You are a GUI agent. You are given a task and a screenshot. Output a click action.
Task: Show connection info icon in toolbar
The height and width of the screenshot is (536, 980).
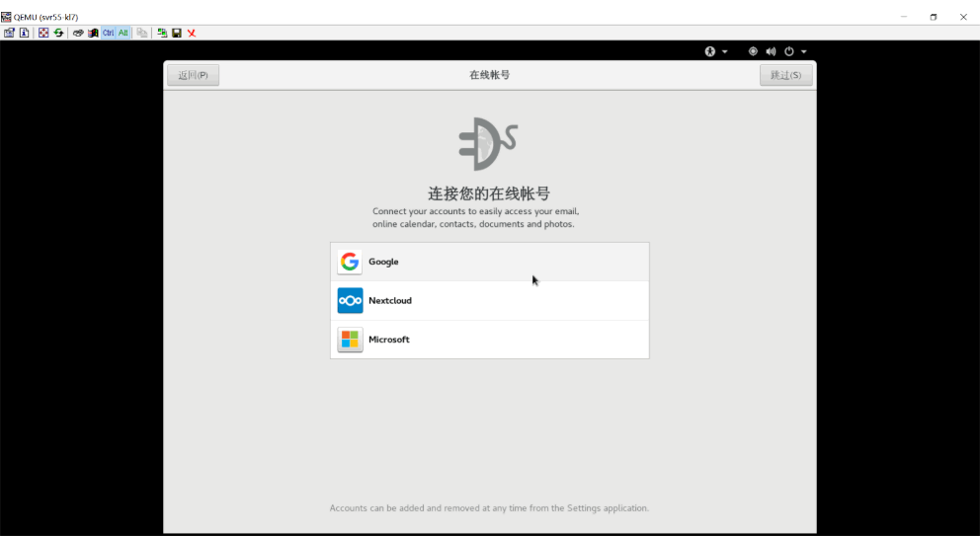[x=25, y=33]
